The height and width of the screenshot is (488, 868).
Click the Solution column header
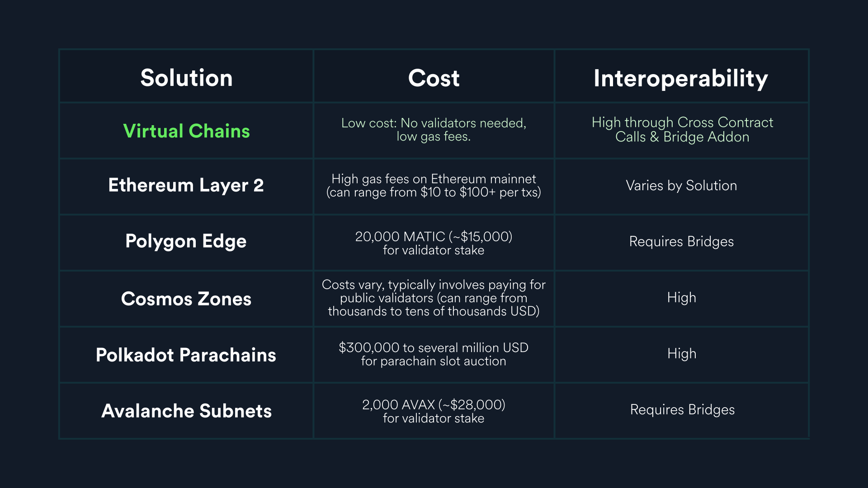click(186, 78)
